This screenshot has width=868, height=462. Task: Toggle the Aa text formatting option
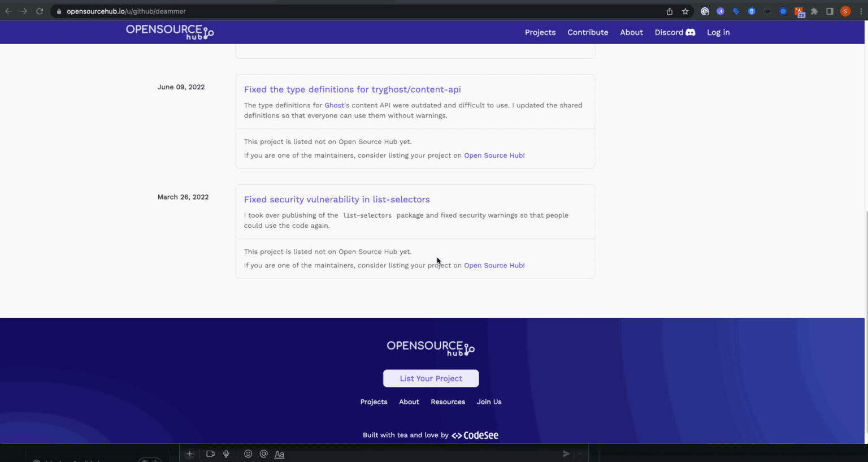pos(279,454)
